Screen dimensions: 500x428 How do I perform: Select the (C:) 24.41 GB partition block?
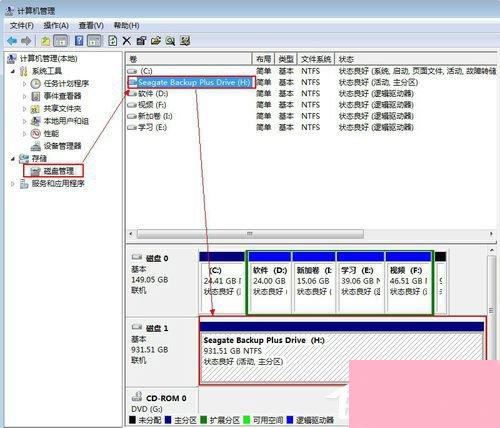coord(223,283)
